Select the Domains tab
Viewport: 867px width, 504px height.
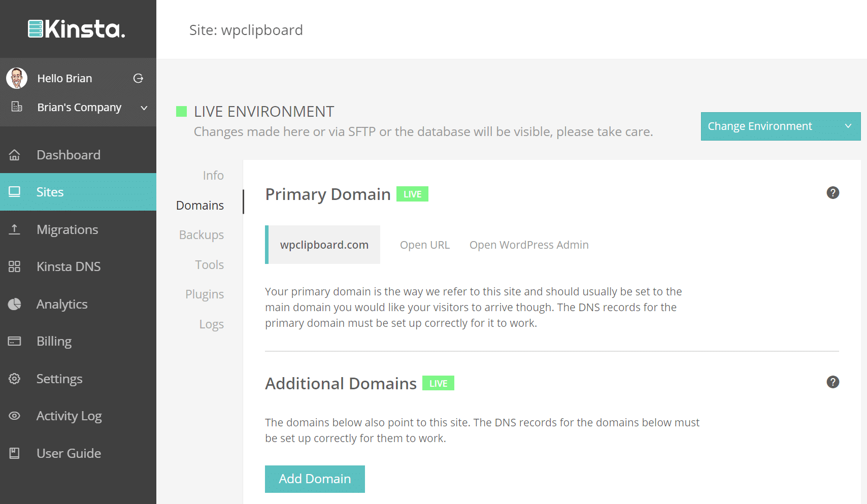pyautogui.click(x=200, y=205)
